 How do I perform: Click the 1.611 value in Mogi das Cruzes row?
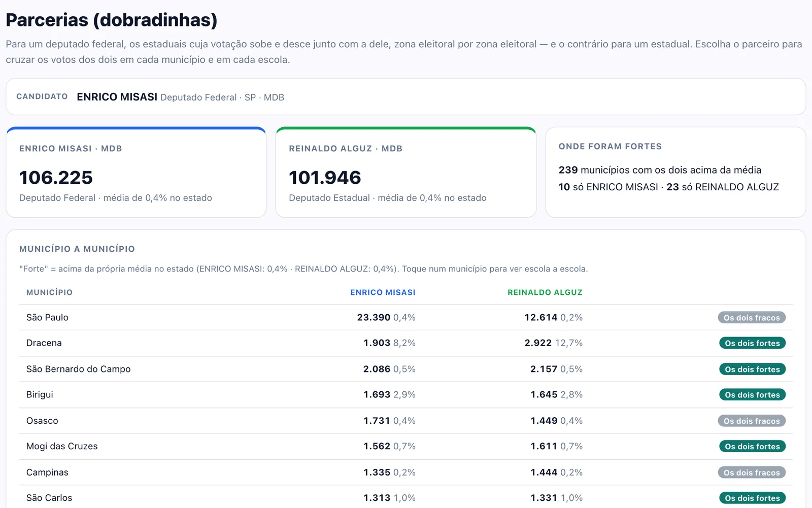click(x=544, y=447)
